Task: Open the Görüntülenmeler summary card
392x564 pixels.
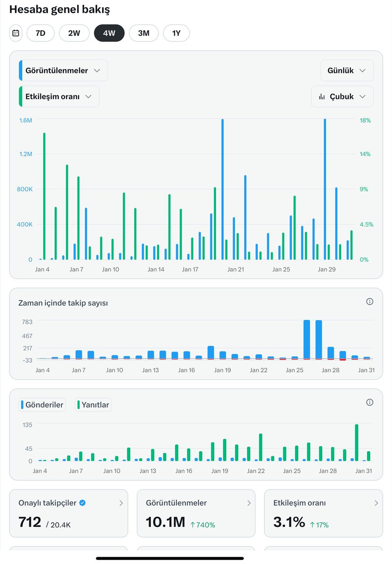Action: [196, 513]
